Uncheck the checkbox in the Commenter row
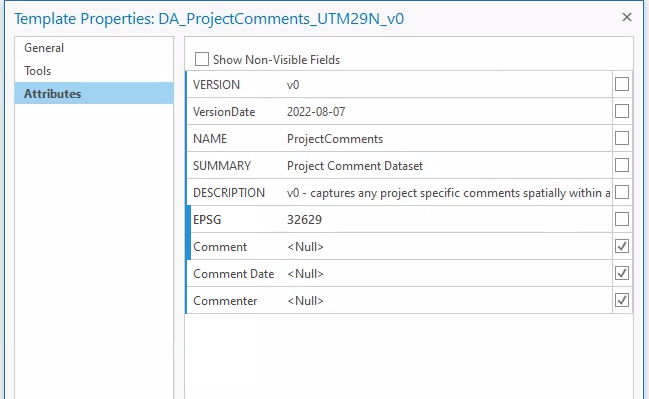This screenshot has height=399, width=649. click(x=622, y=300)
